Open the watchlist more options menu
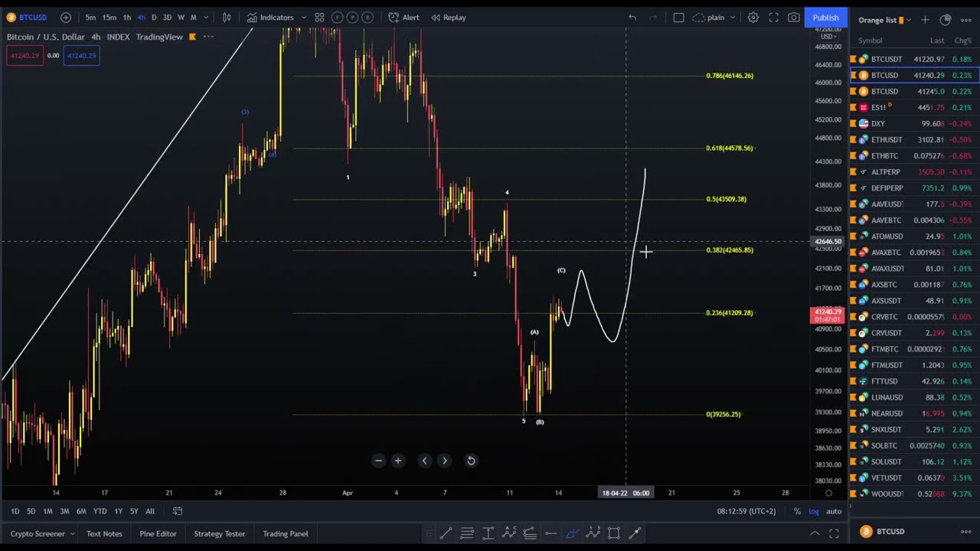 click(966, 20)
